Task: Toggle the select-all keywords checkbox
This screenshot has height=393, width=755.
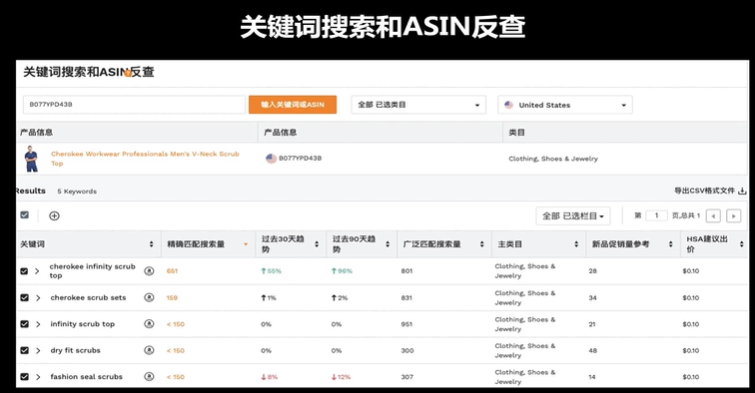Action: [25, 215]
